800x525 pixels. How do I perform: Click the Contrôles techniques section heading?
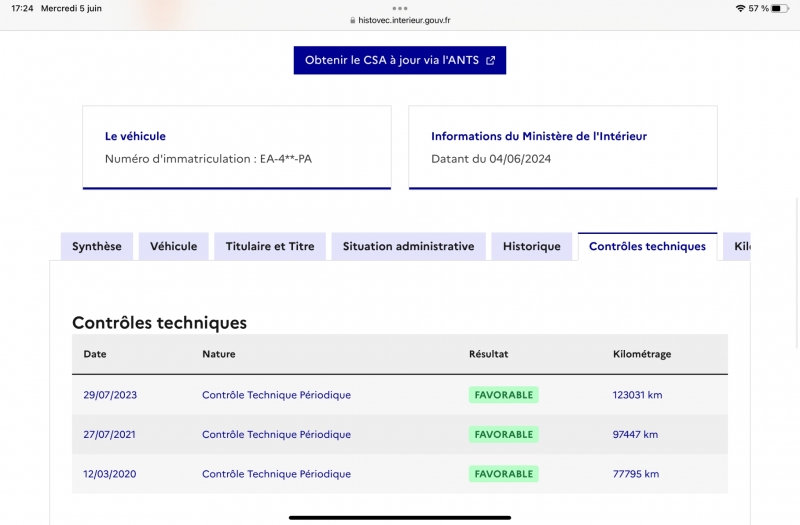click(159, 322)
